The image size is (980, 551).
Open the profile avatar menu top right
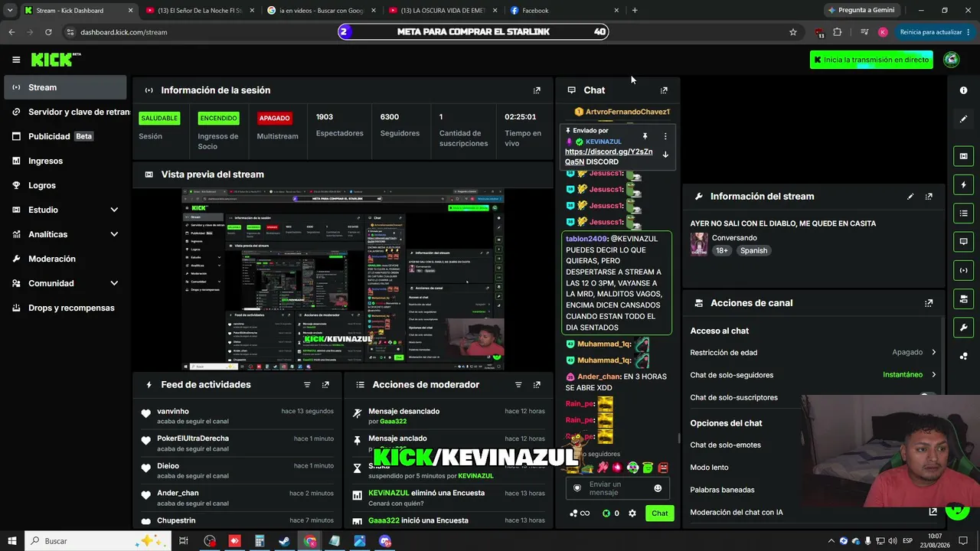(952, 60)
